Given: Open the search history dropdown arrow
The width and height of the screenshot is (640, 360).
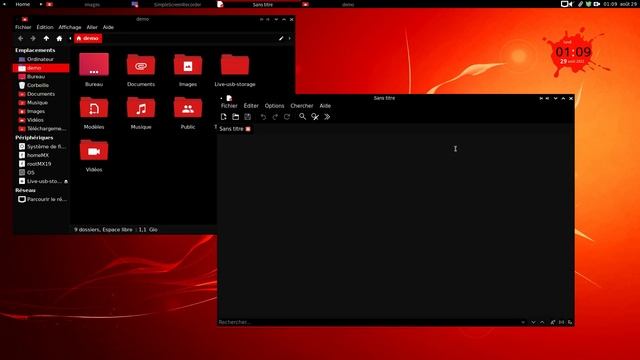Looking at the screenshot, I should click(523, 322).
